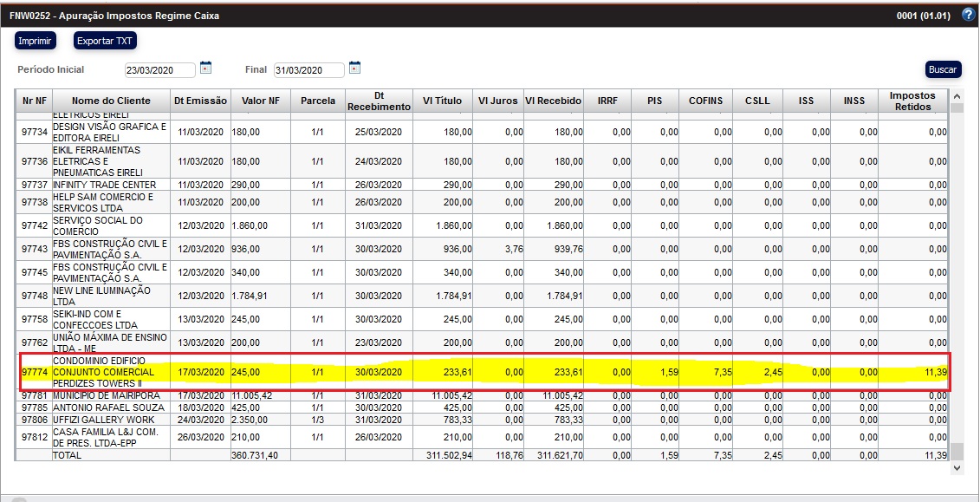Click the Vl Recebido column header
Viewport: 980px width, 502px height.
[553, 101]
